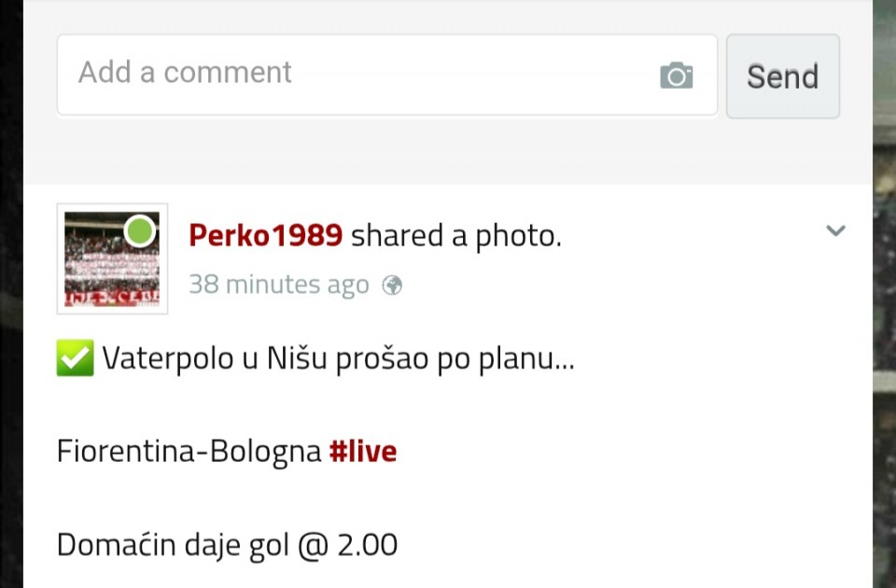Focus the Add a comment field
896x588 pixels.
355,75
